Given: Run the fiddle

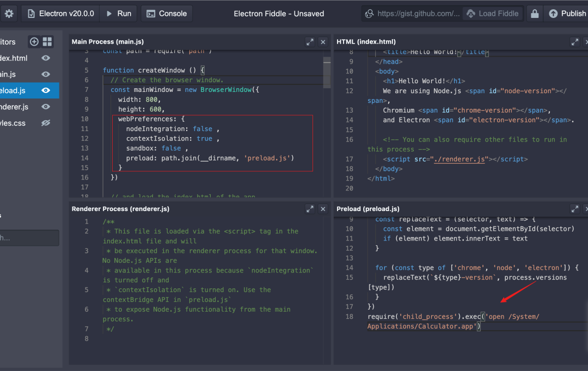Looking at the screenshot, I should pyautogui.click(x=119, y=14).
